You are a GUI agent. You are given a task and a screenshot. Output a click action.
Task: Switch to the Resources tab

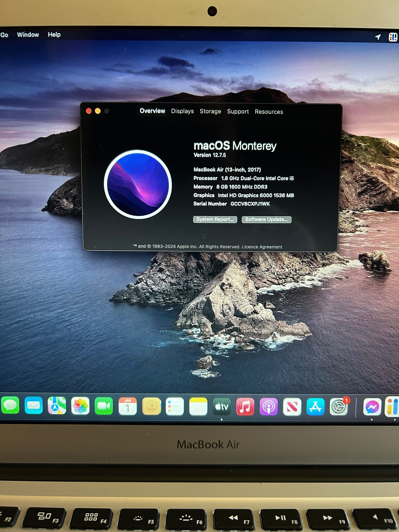[269, 112]
